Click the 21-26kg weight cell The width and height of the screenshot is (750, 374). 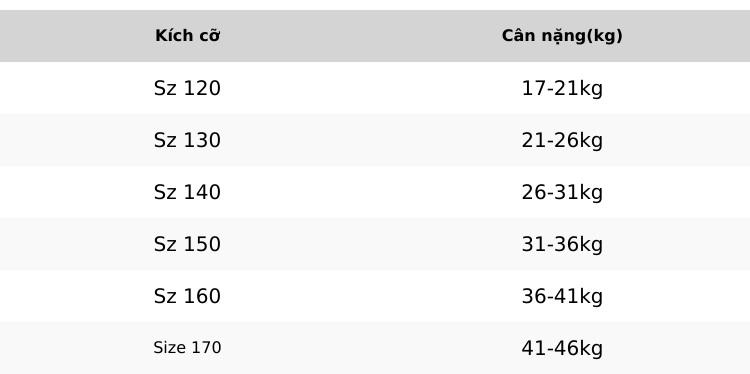click(562, 141)
